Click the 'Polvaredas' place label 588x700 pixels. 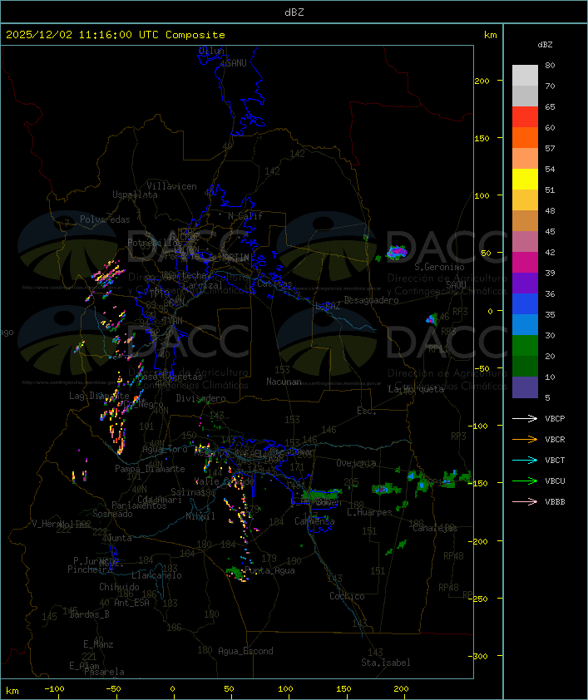click(x=105, y=219)
